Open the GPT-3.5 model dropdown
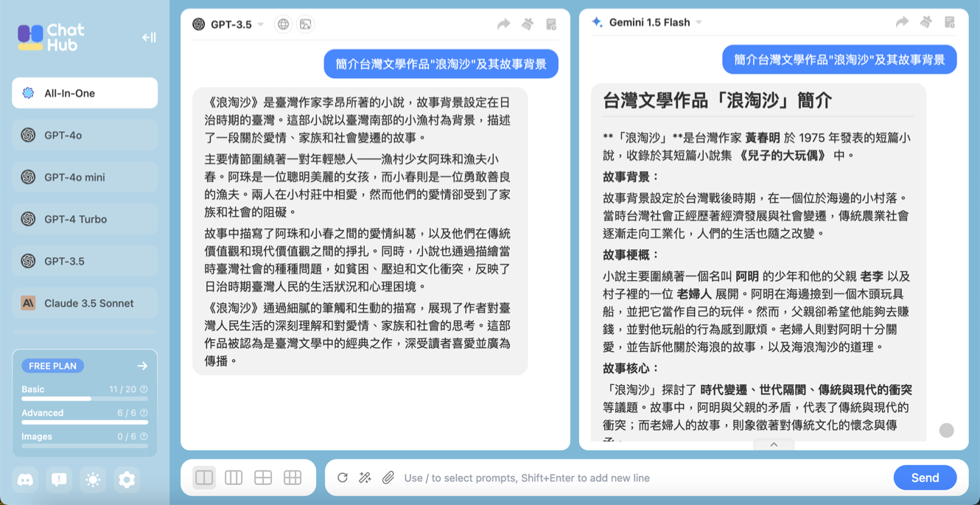The width and height of the screenshot is (980, 505). point(261,24)
